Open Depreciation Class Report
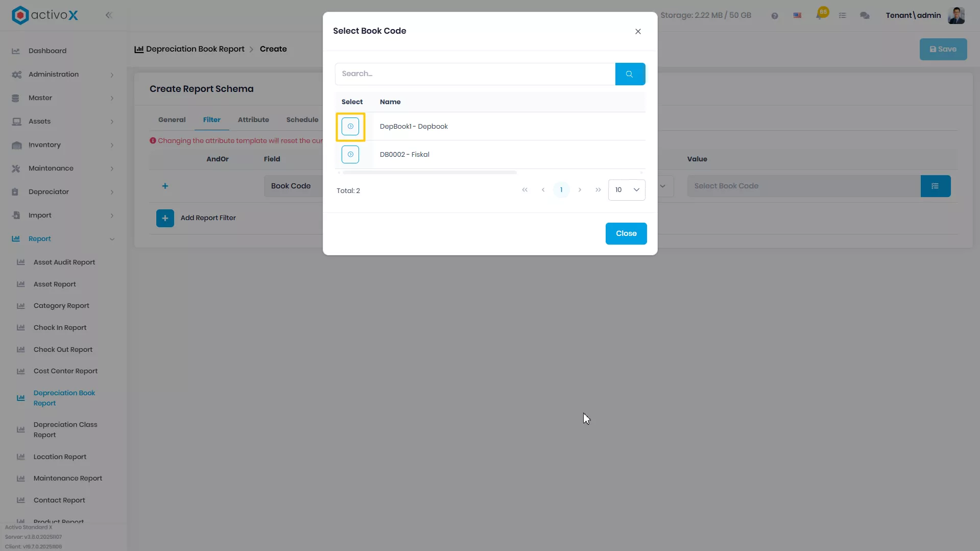This screenshot has height=551, width=980. click(65, 429)
